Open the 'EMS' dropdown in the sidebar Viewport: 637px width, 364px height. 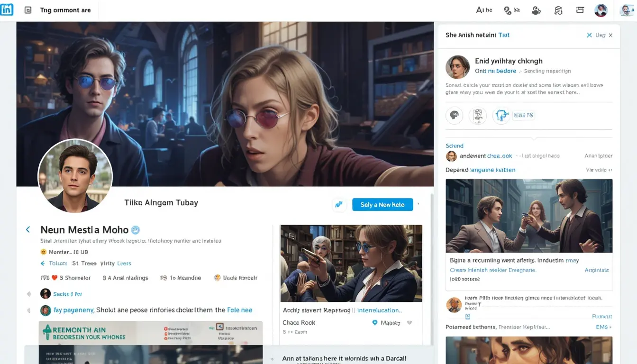(604, 327)
